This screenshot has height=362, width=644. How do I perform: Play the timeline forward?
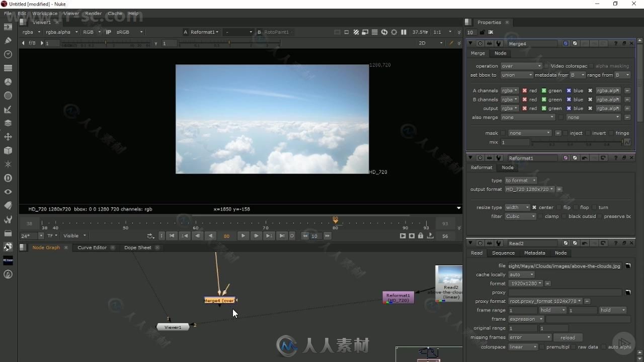[x=243, y=236]
